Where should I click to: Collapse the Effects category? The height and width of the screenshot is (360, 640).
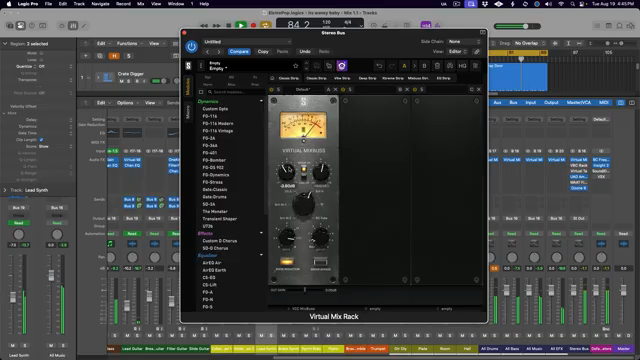click(261, 233)
